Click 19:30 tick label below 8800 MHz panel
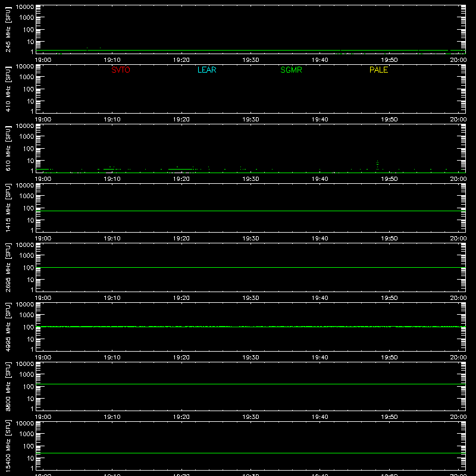 (x=250, y=417)
